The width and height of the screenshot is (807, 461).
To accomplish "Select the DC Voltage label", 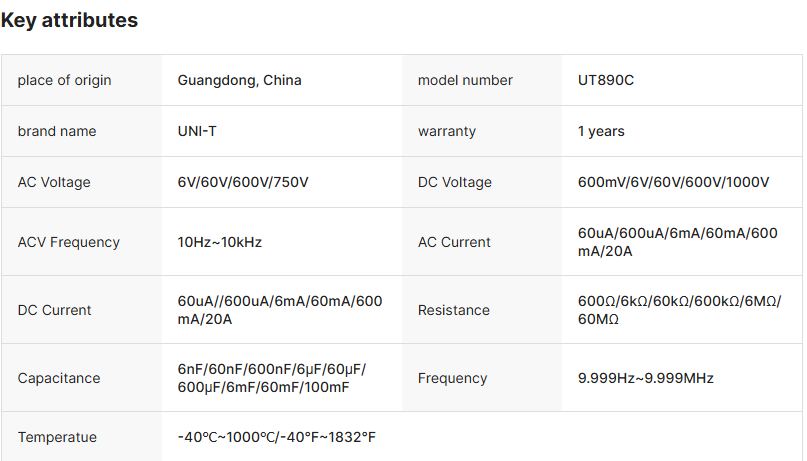I will pyautogui.click(x=455, y=182).
